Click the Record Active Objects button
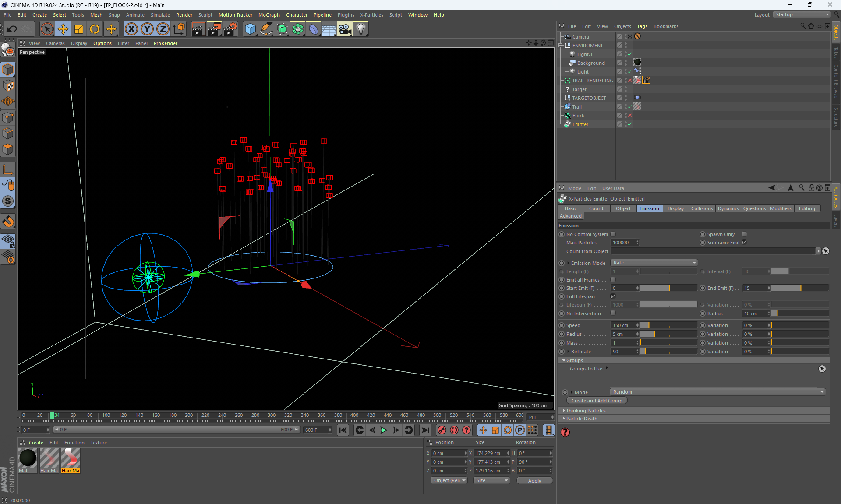This screenshot has width=841, height=504. (x=442, y=430)
